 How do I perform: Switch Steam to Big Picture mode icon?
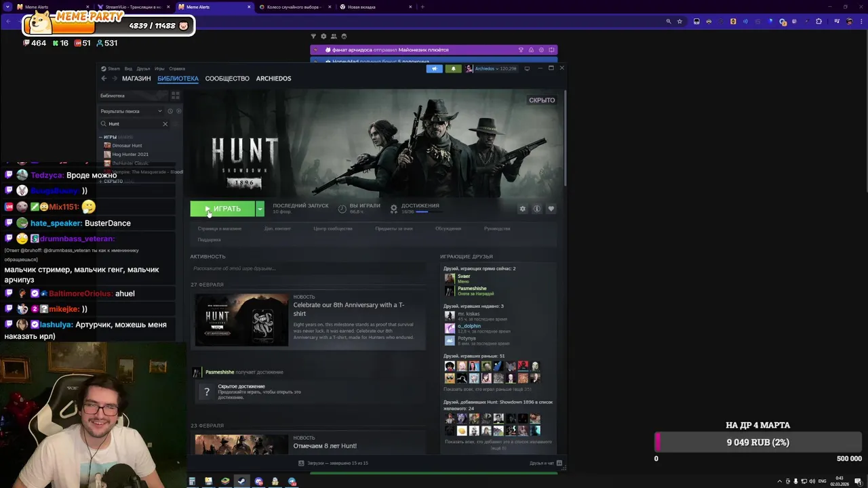[527, 68]
